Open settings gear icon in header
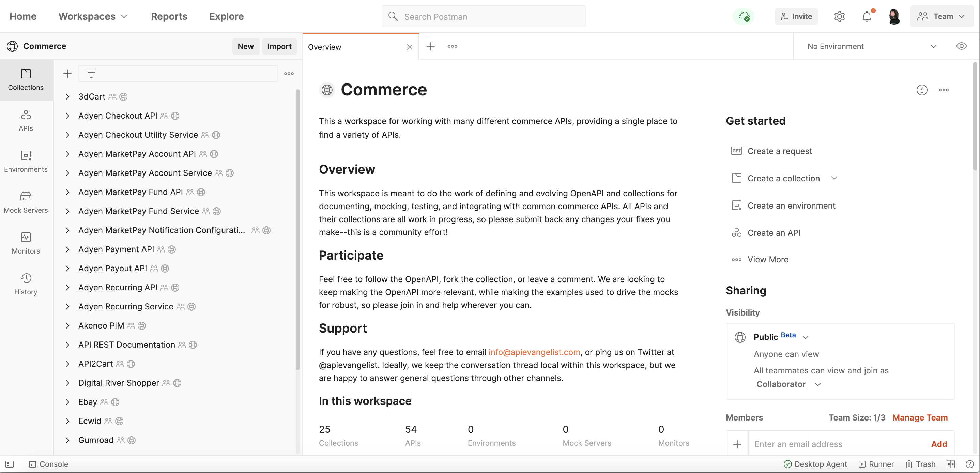 (839, 16)
